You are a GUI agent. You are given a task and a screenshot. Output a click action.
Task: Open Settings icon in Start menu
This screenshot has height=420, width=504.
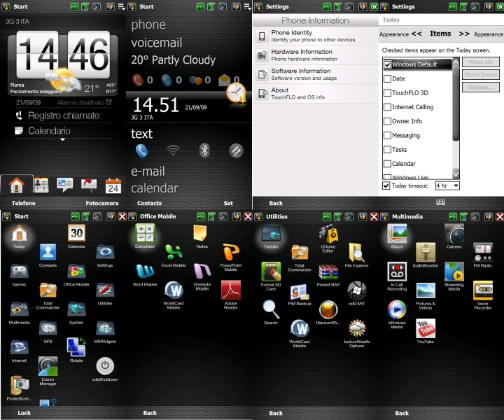pyautogui.click(x=105, y=252)
